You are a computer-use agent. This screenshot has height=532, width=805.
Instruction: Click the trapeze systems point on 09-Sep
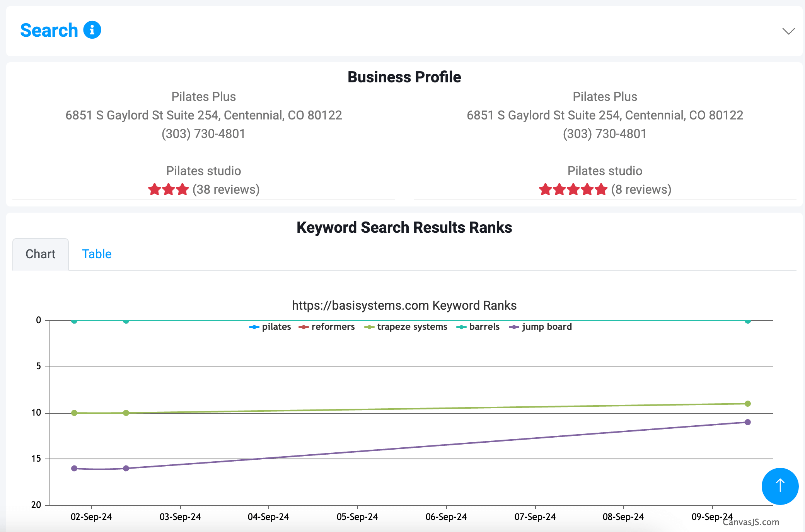tap(747, 404)
